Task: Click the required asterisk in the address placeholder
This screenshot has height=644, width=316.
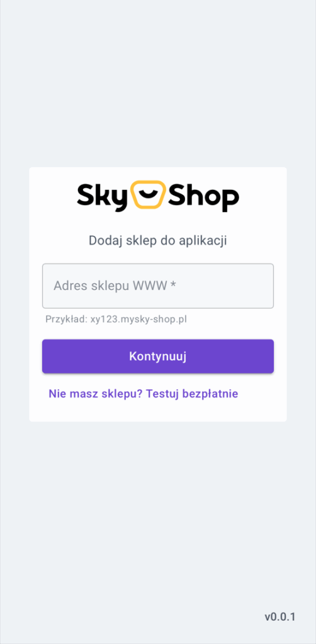Action: [173, 285]
